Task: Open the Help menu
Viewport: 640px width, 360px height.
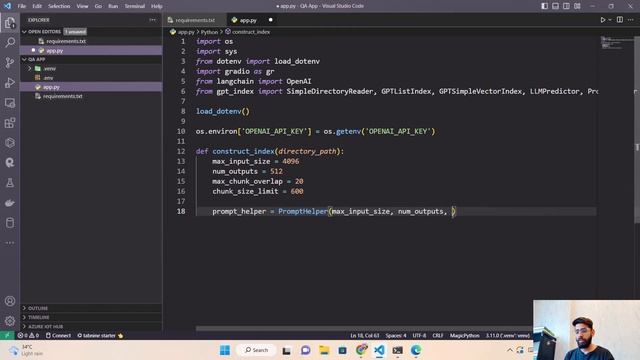Action: 157,6
